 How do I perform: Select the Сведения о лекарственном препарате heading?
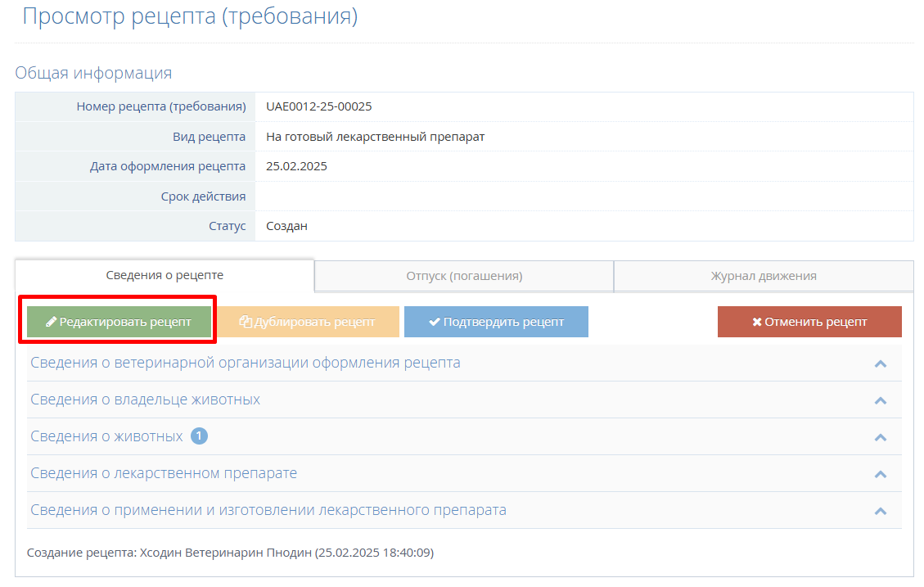pos(164,473)
